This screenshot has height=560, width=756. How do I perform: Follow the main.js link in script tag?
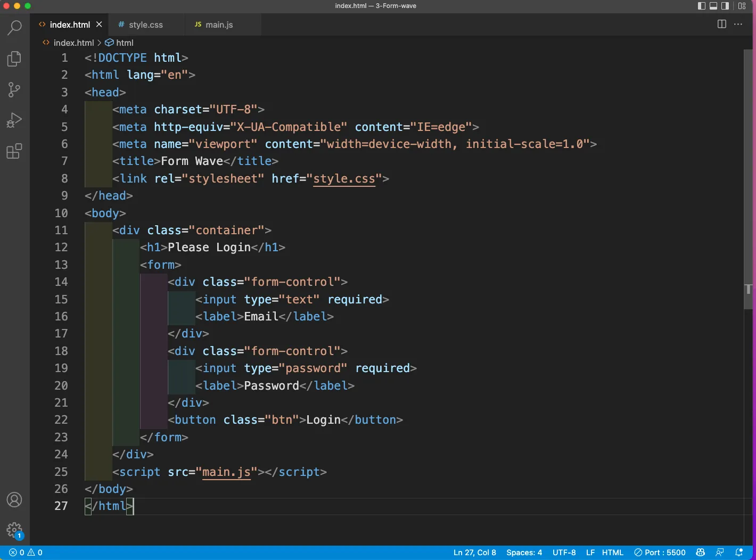pyautogui.click(x=226, y=472)
